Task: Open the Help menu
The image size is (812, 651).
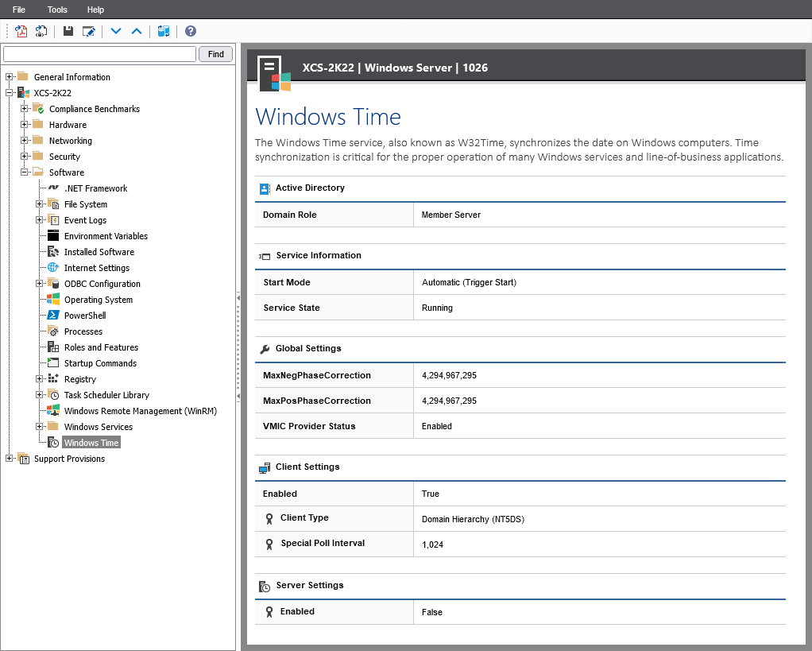Action: pyautogui.click(x=95, y=10)
